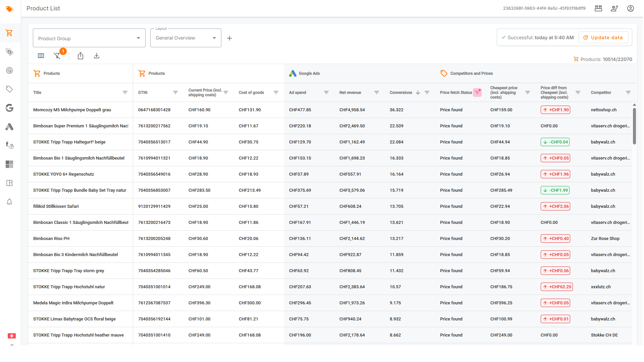The image size is (644, 362).
Task: Open the Microsoft squares sidebar icon
Action: (9, 164)
